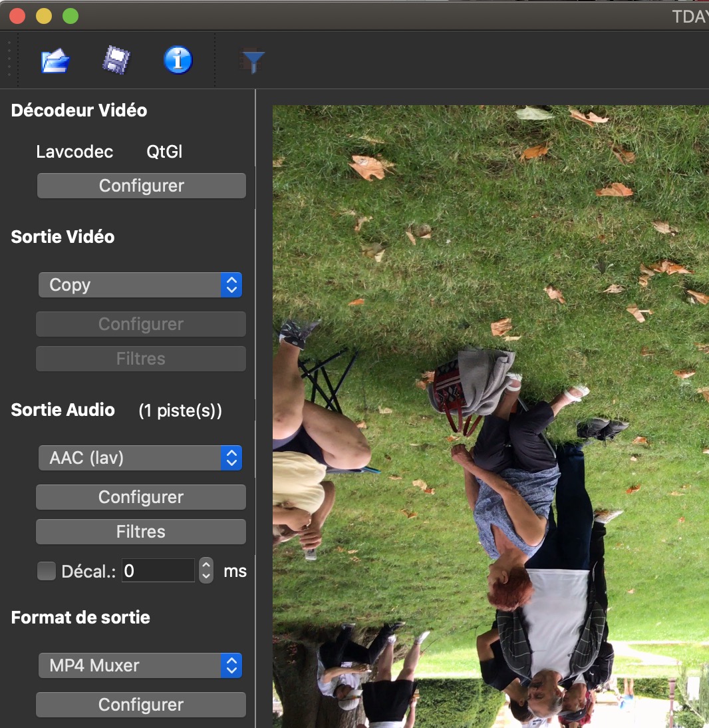Save the video using the floppy disk icon
This screenshot has width=709, height=728.
pos(116,61)
